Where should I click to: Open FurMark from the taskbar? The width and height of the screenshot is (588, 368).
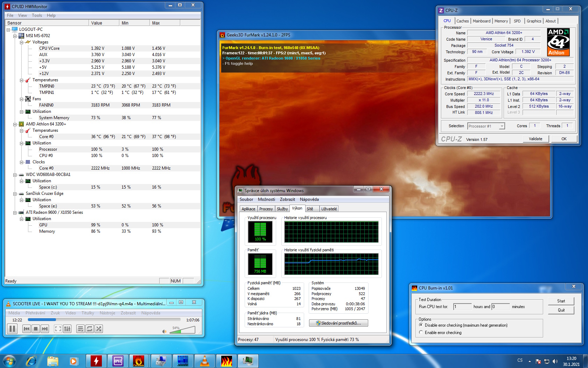coord(138,361)
